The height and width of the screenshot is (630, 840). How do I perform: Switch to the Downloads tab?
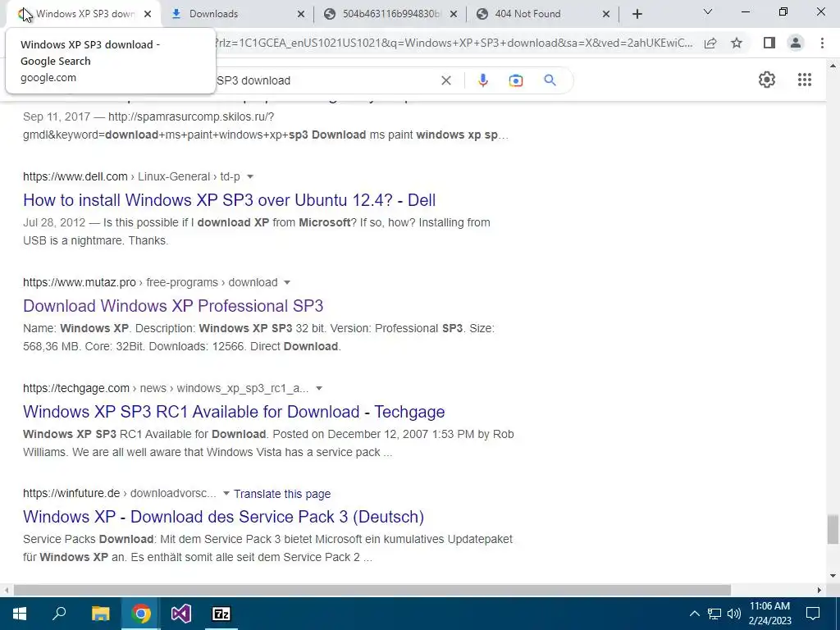coord(235,14)
